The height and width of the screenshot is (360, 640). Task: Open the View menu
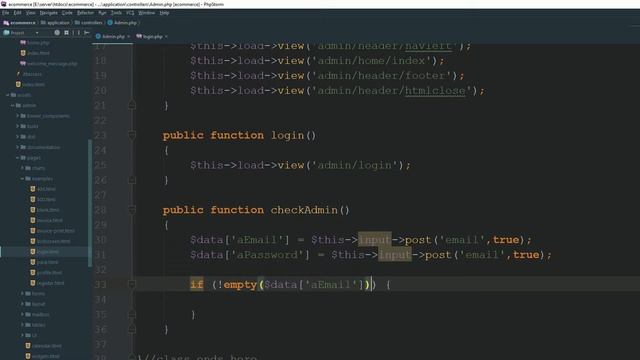(31, 13)
